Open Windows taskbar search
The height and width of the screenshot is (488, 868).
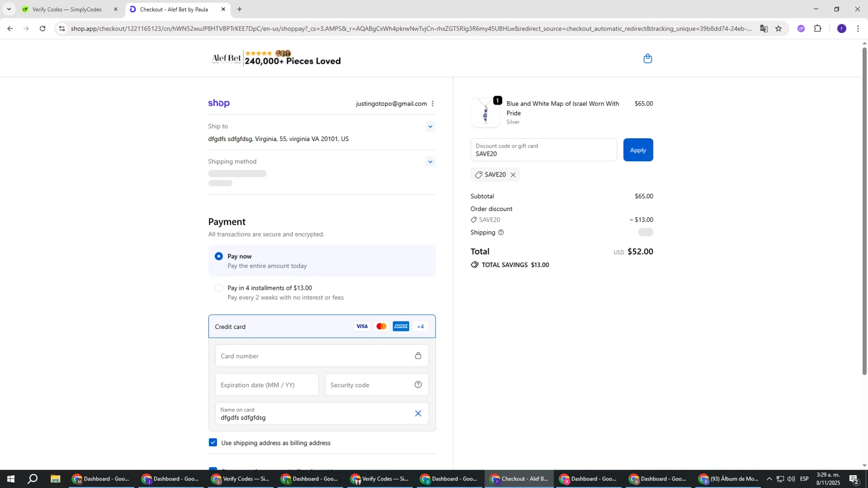pos(33,479)
